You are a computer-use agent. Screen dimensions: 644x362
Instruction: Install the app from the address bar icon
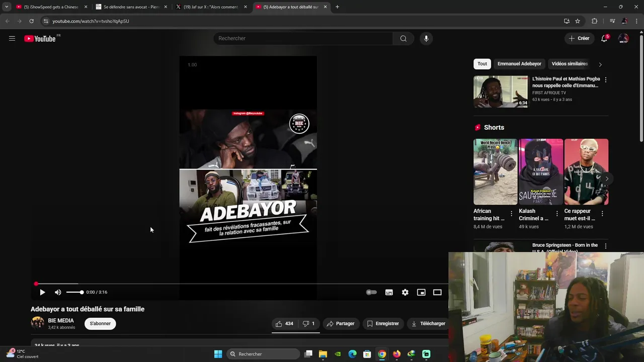pyautogui.click(x=567, y=21)
